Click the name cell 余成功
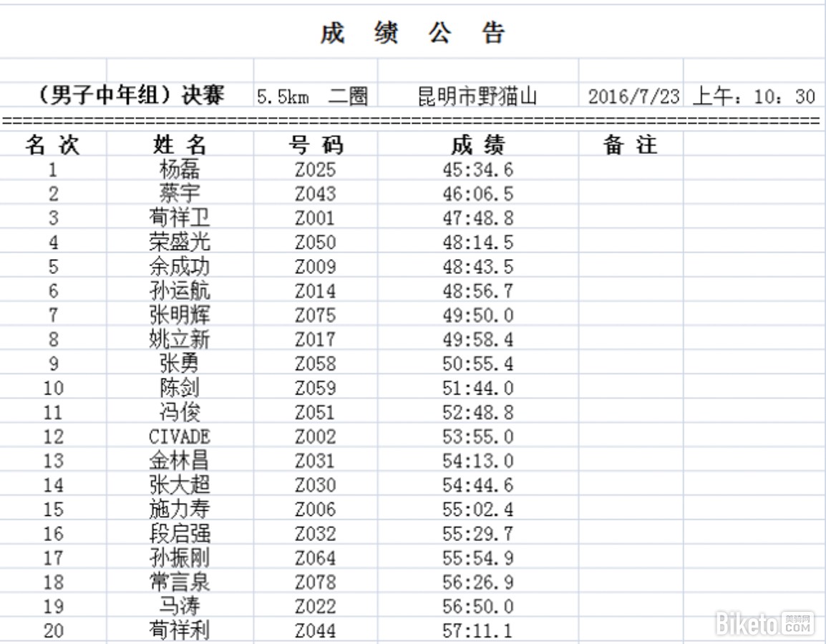The image size is (826, 644). (180, 267)
